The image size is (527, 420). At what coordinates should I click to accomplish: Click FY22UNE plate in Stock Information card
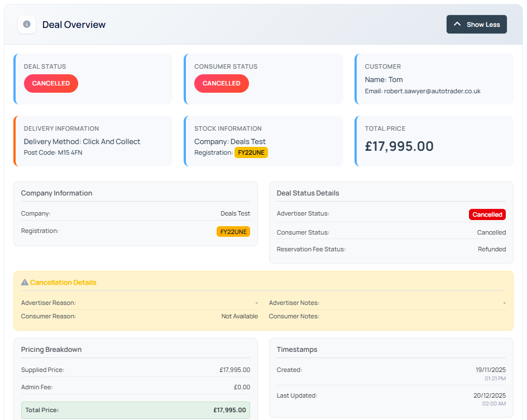click(251, 152)
